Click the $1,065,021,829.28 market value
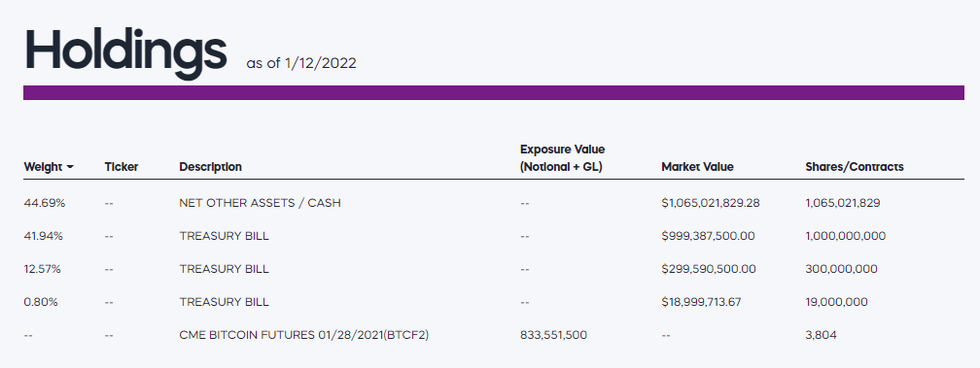This screenshot has height=368, width=980. (711, 203)
